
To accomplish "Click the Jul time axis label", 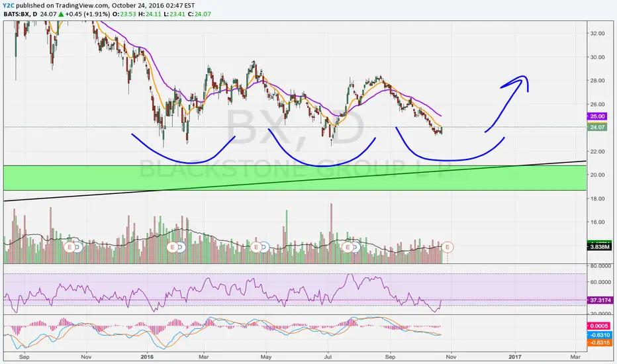I will [328, 357].
